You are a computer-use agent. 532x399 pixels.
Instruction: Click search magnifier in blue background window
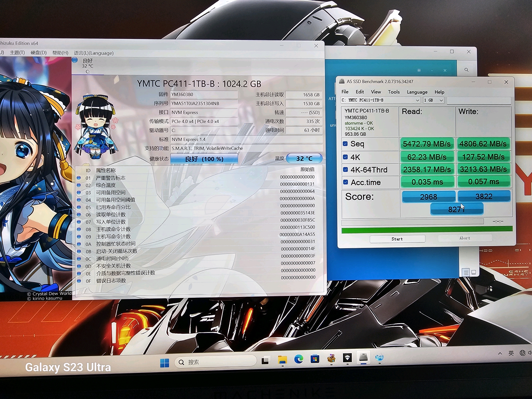[467, 70]
